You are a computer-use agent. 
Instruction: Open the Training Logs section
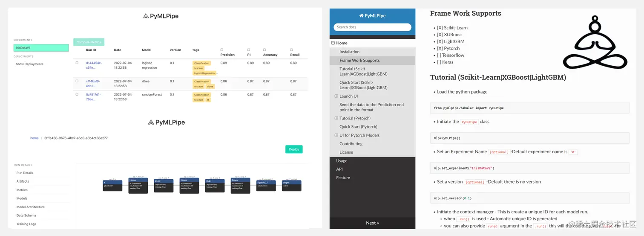[26, 224]
